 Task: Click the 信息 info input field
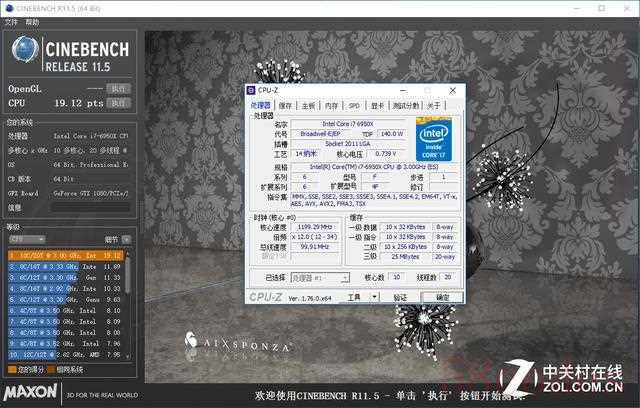click(x=90, y=207)
